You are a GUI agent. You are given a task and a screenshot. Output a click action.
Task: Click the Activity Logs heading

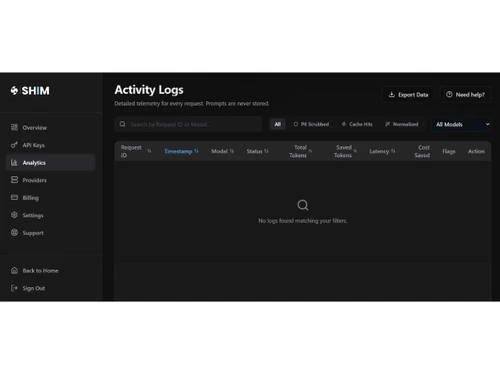[149, 90]
